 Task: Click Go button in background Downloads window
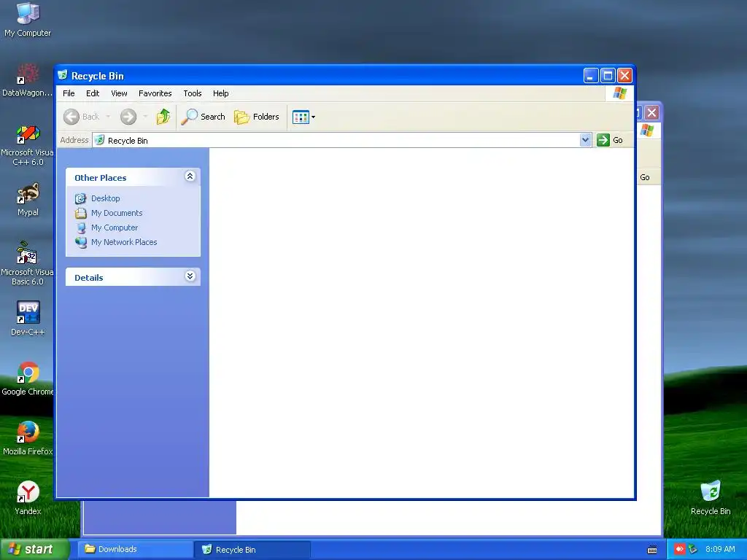645,177
